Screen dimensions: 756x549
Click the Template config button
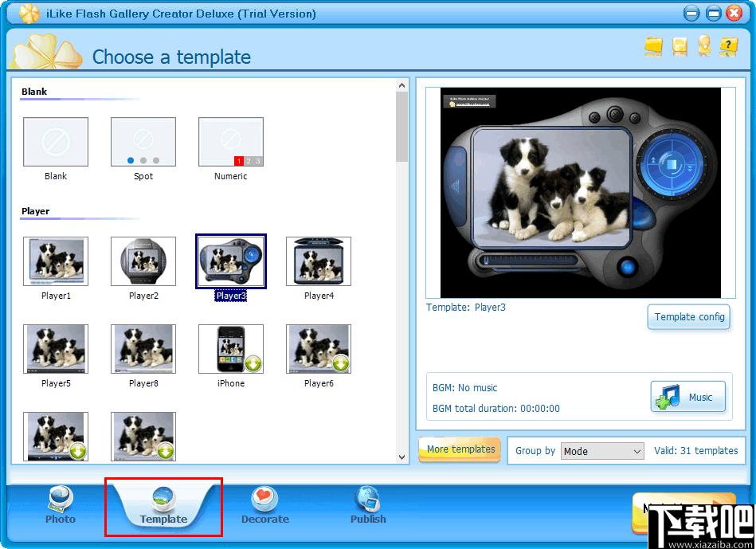click(689, 317)
